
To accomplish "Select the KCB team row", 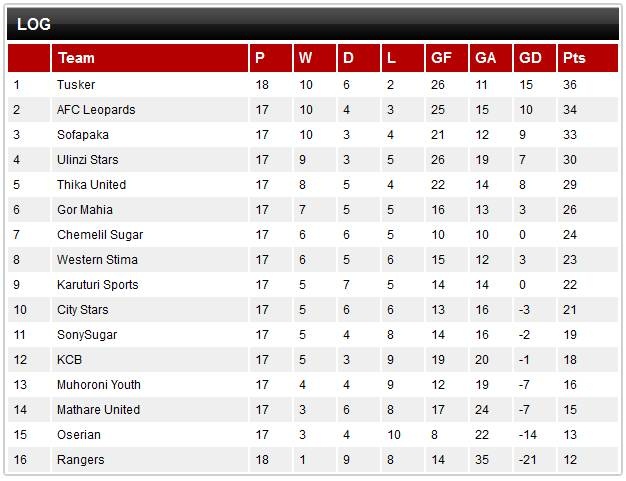I will (x=313, y=360).
